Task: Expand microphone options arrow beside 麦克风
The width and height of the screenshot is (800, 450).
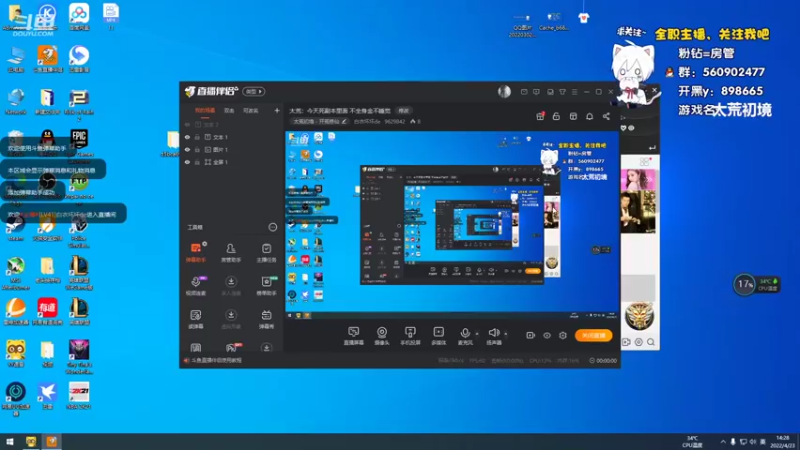Action: (x=477, y=334)
